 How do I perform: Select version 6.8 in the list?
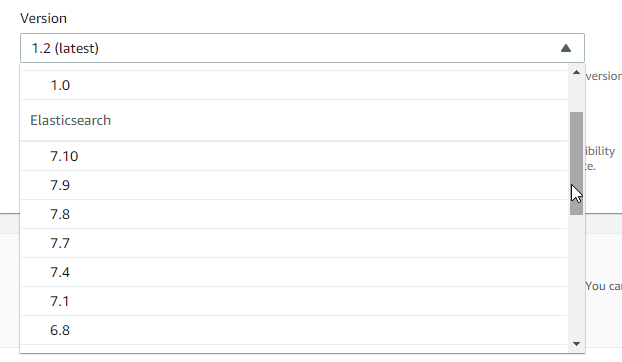pos(294,330)
